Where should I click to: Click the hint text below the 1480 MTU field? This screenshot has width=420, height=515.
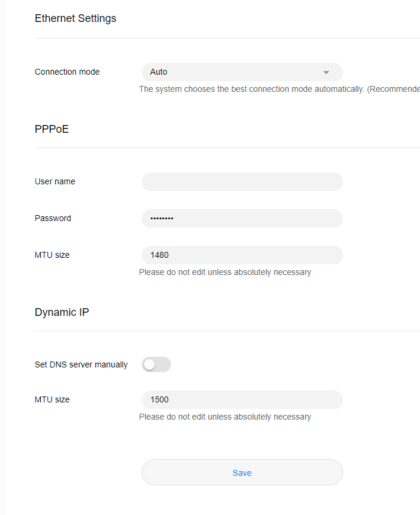point(225,272)
